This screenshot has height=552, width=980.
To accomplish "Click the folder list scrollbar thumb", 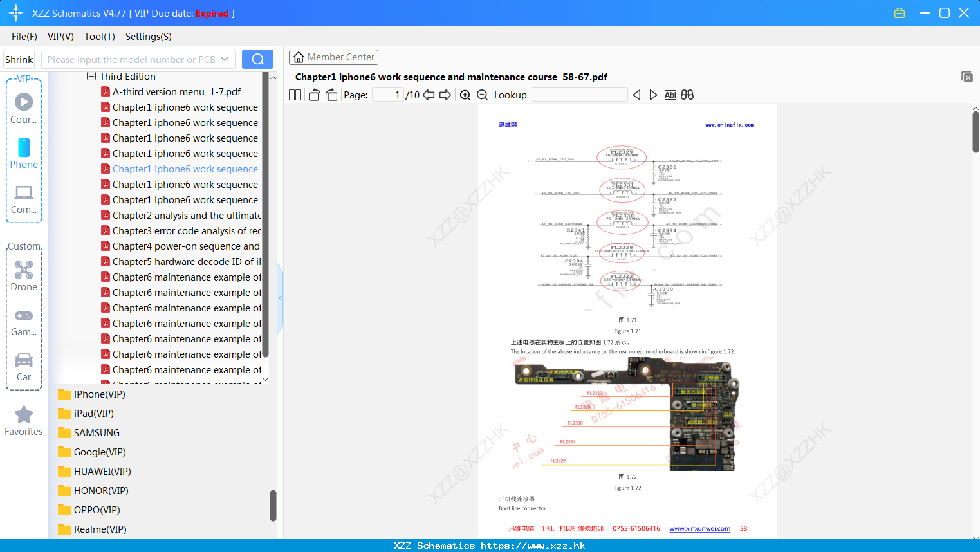I will pos(273,506).
